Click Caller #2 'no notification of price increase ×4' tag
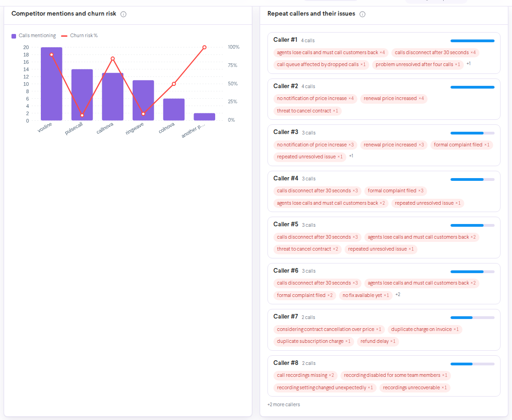512x420 pixels. coord(316,99)
